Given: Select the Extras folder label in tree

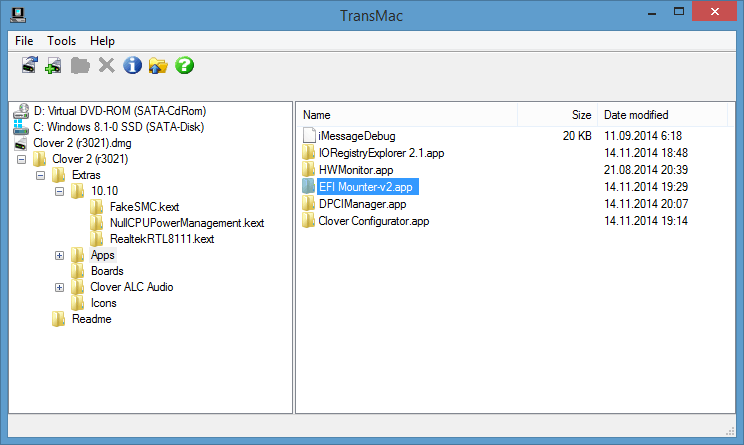Looking at the screenshot, I should [86, 175].
